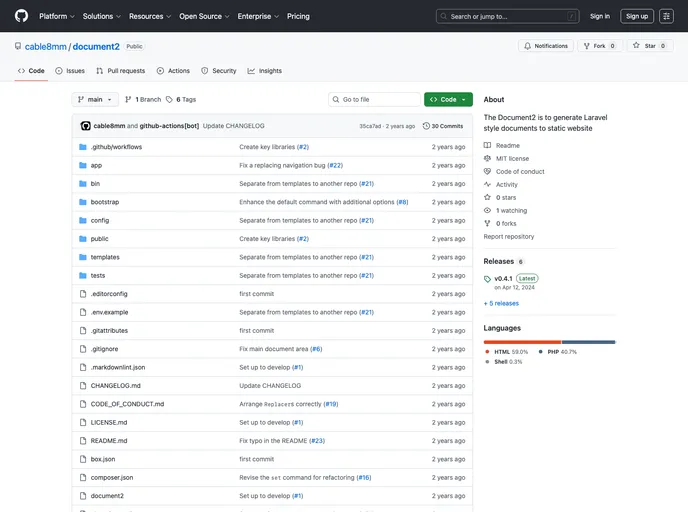Expand the main branch dropdown
The image size is (688, 512).
pyautogui.click(x=95, y=100)
